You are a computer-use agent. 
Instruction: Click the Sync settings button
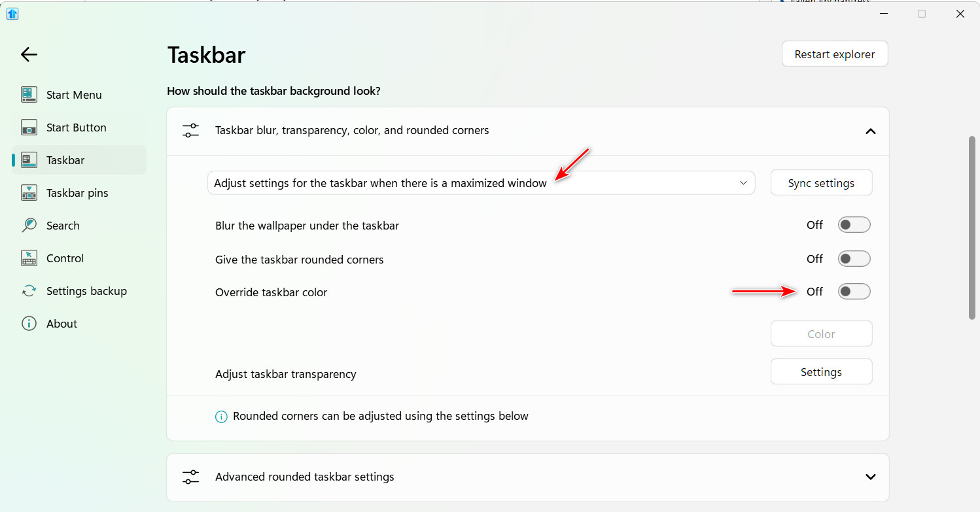pyautogui.click(x=821, y=183)
